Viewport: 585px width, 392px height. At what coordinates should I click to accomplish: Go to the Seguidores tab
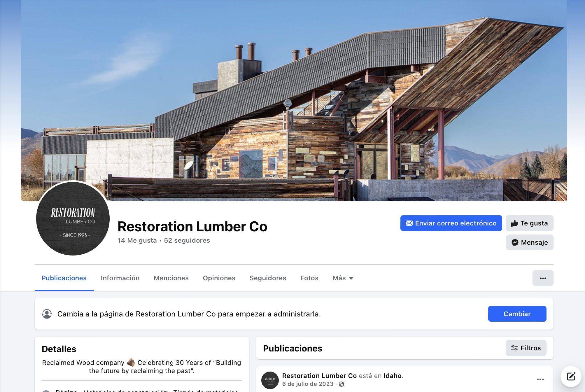click(268, 278)
